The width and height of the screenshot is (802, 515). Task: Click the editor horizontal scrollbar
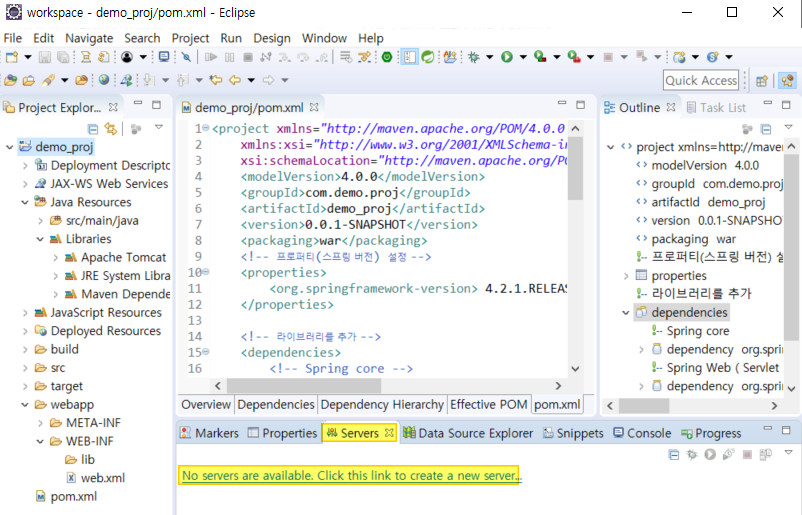tap(304, 386)
